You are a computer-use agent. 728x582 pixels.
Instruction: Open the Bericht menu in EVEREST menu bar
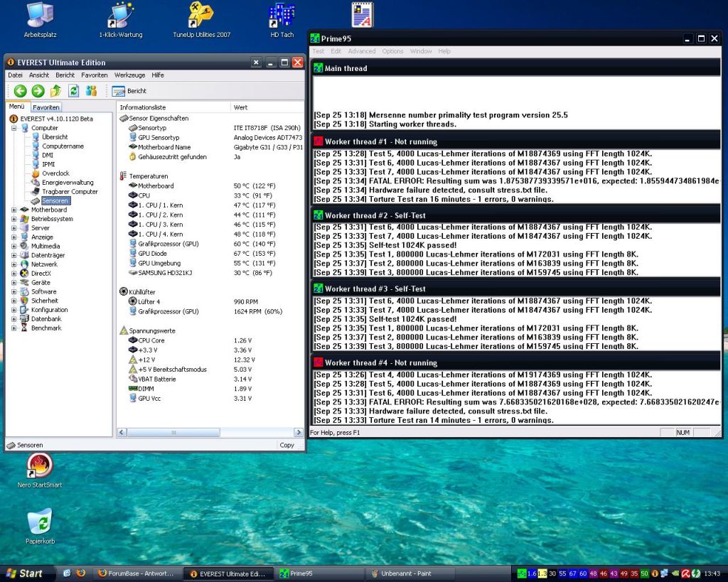tap(65, 75)
